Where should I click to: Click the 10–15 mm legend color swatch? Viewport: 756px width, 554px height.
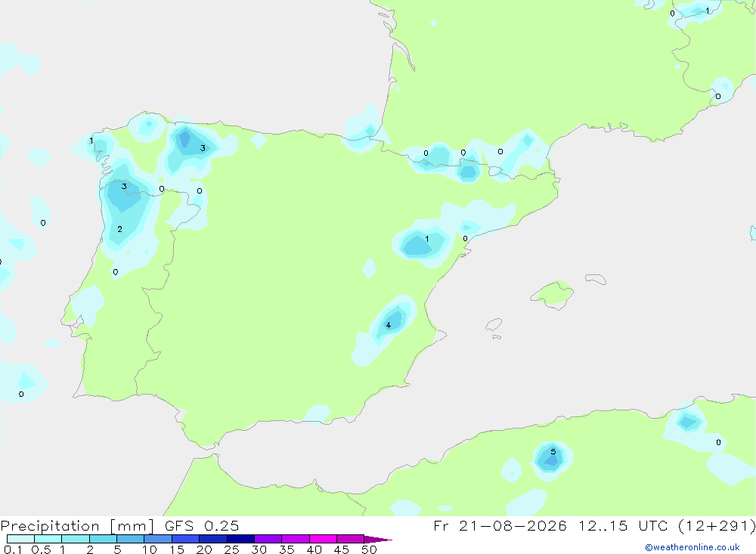(158, 539)
